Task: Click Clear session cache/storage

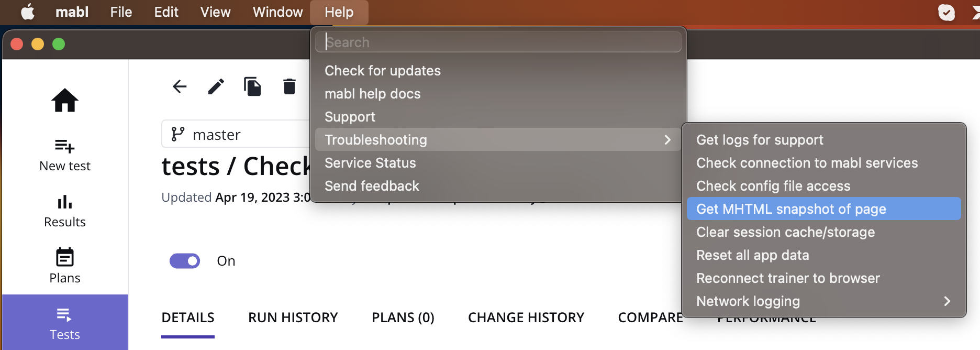Action: click(x=785, y=232)
